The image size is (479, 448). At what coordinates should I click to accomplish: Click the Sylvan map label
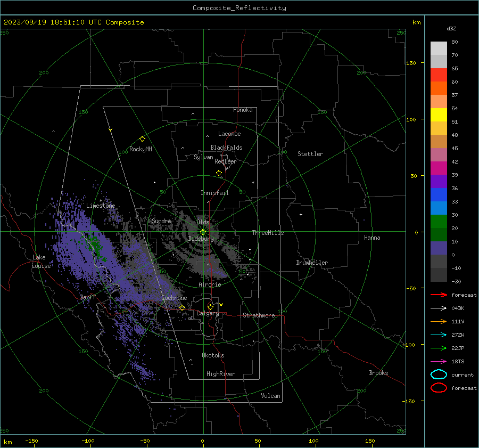coord(203,157)
